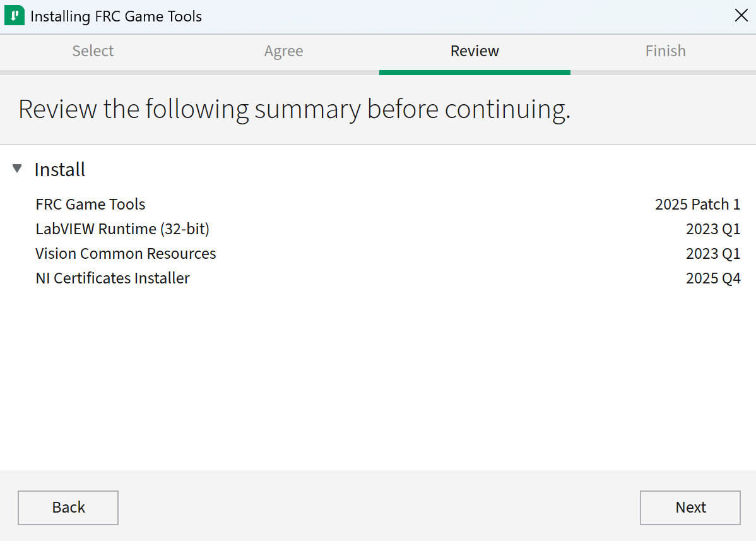Select the Vision Common Resources entry

[126, 253]
